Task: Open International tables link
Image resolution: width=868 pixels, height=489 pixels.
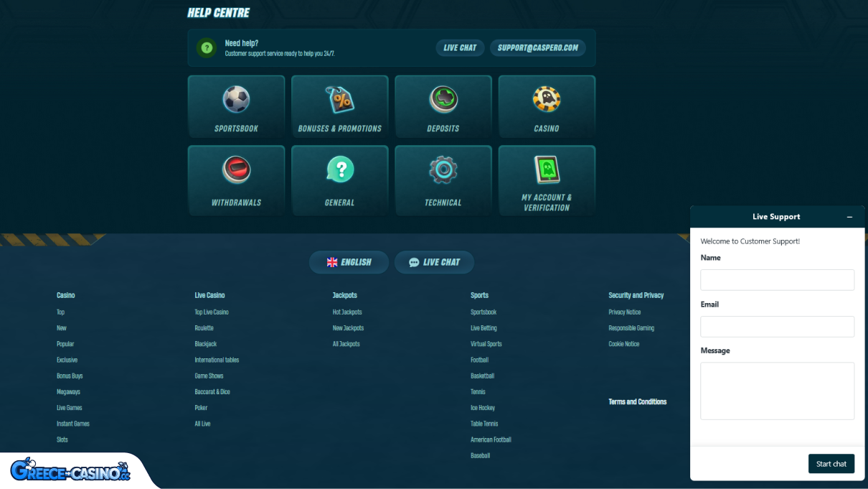Action: coord(217,360)
